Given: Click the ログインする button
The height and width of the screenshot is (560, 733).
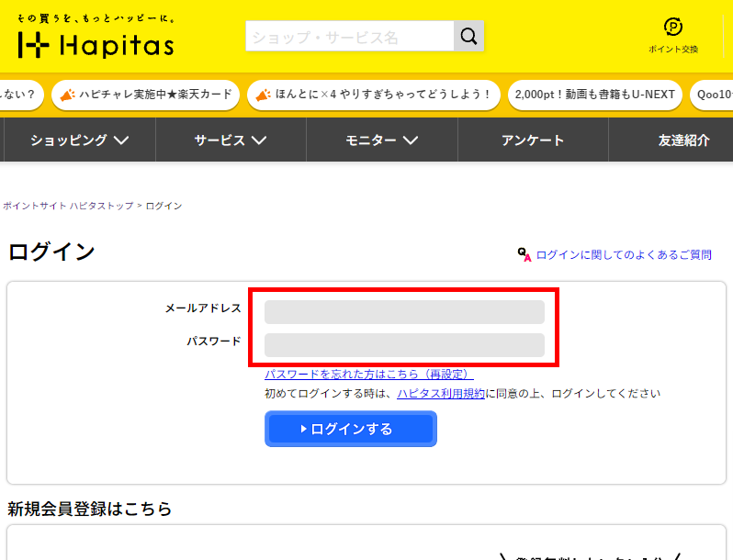Looking at the screenshot, I should coord(351,429).
